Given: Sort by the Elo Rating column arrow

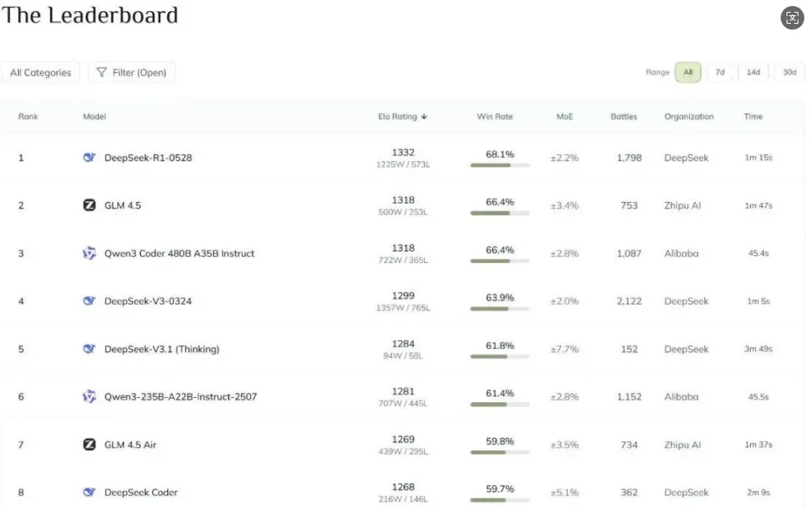Looking at the screenshot, I should 423,117.
